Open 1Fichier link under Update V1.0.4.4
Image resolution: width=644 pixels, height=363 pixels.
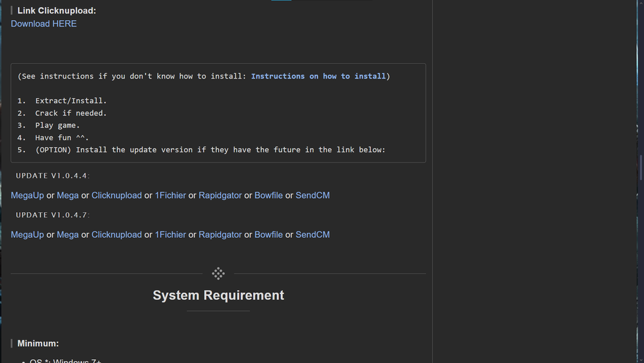coord(171,195)
